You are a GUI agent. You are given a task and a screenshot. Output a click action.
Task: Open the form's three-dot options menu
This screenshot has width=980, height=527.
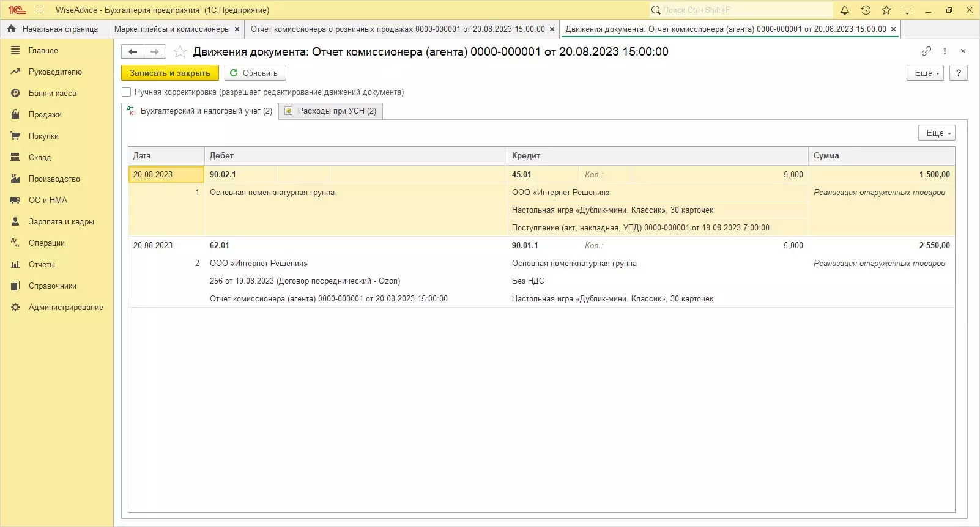click(945, 51)
